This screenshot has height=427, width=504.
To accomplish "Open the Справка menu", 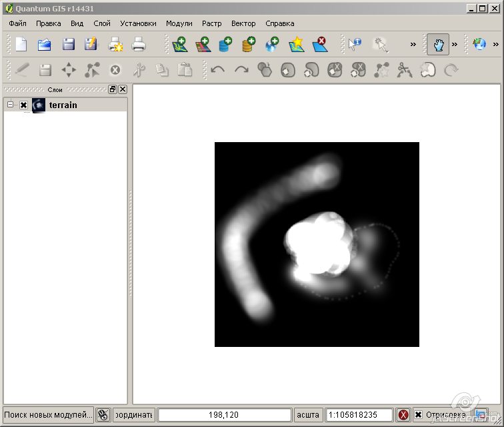I will click(279, 23).
